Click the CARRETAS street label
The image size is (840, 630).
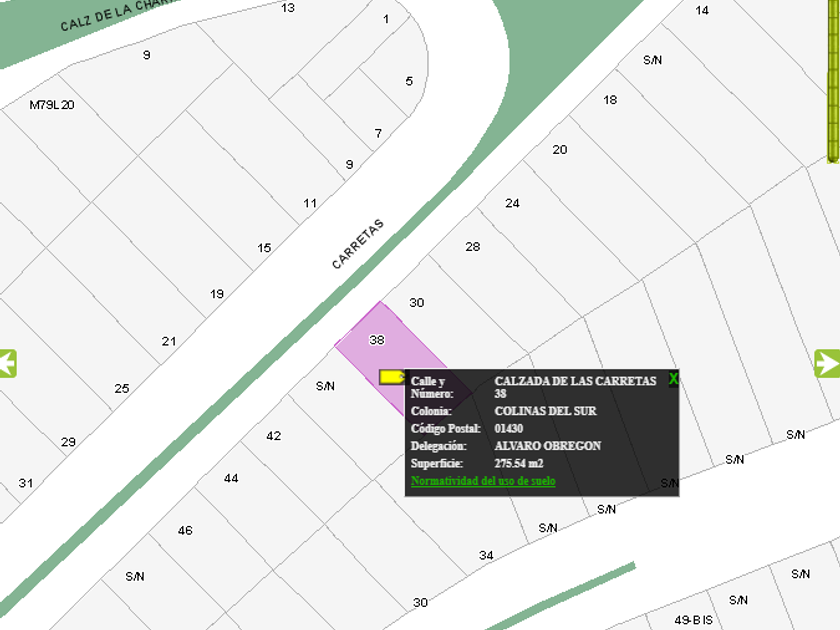358,245
